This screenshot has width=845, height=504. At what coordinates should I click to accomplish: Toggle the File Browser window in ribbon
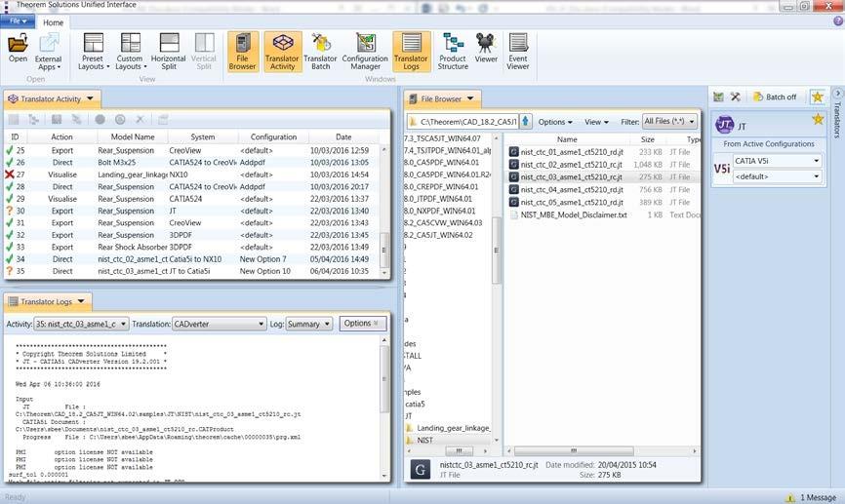click(x=243, y=53)
